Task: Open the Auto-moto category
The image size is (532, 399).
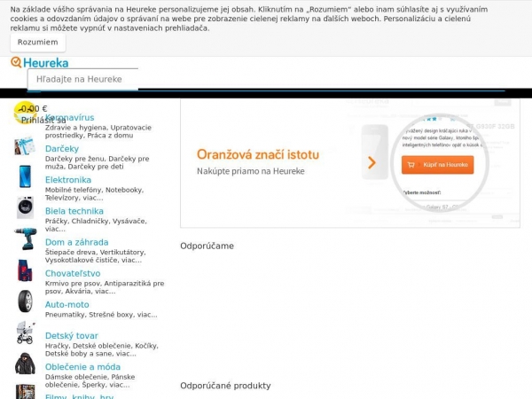Action: 67,305
